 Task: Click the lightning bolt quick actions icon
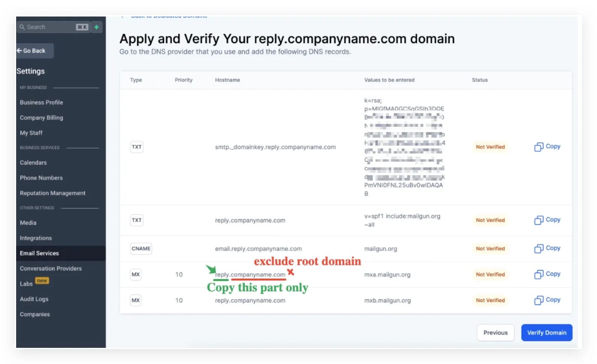pyautogui.click(x=96, y=27)
